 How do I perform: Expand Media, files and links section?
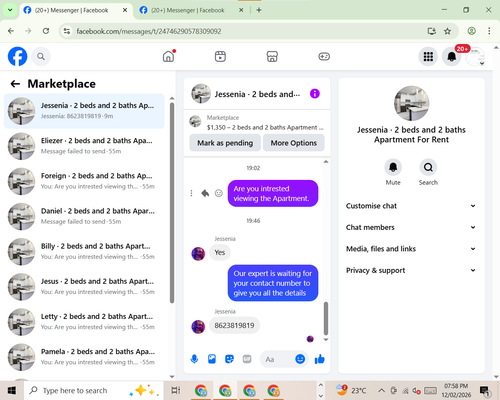pos(411,249)
